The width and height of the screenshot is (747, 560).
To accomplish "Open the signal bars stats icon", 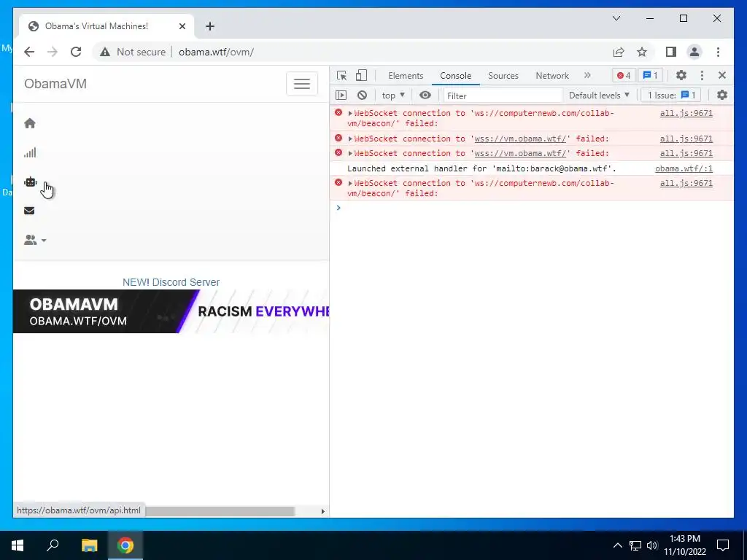I will (29, 152).
